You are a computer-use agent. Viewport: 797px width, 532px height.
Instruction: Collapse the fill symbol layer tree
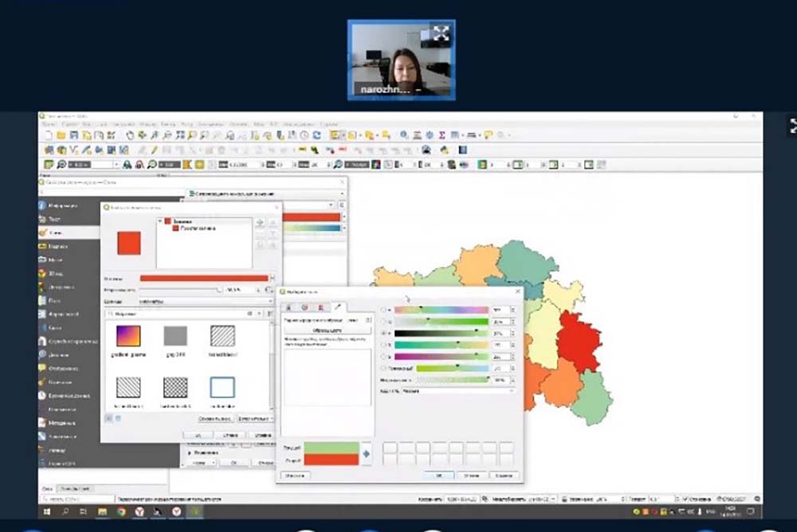coord(160,221)
